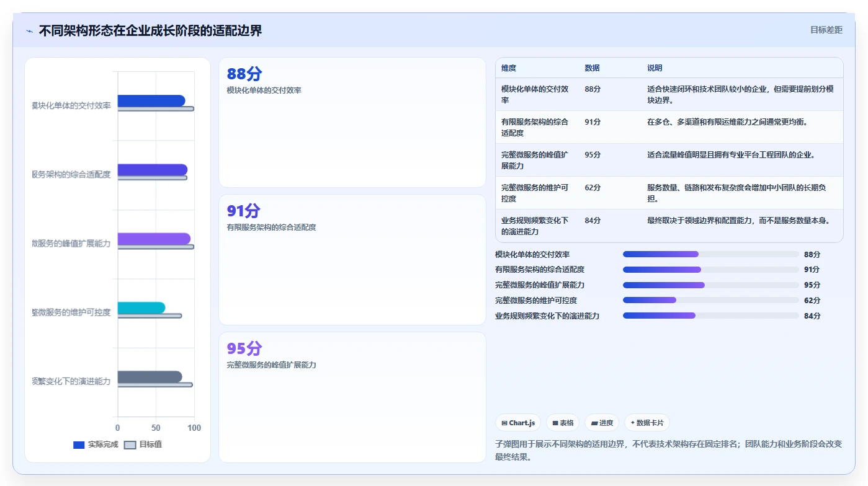This screenshot has height=486, width=868.
Task: Click the indigo bar for 服务架构的综合适配度
Action: (153, 170)
